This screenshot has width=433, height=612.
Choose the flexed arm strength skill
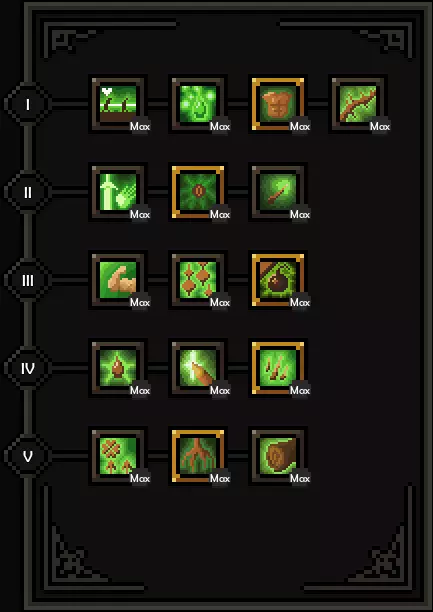coord(118,280)
